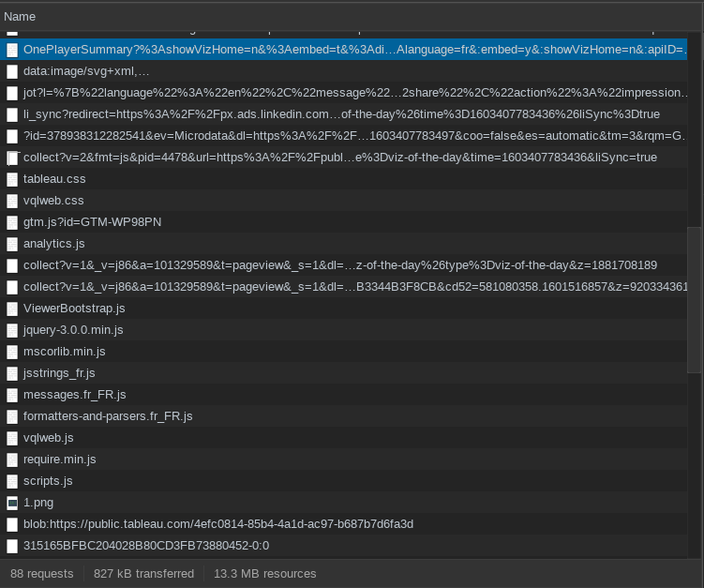Viewport: 704px width, 588px height.
Task: Click the 827 kB transferred status entry
Action: point(143,574)
